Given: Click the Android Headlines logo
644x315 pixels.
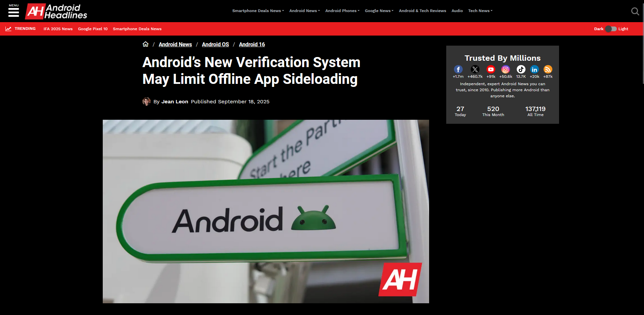Looking at the screenshot, I should (x=56, y=11).
